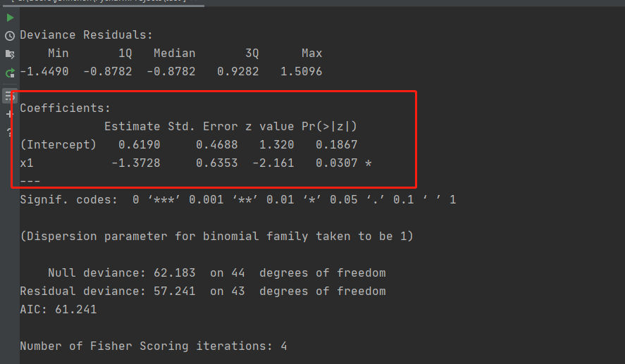
Task: Click the 'Null deviance:' label
Action: pos(97,272)
